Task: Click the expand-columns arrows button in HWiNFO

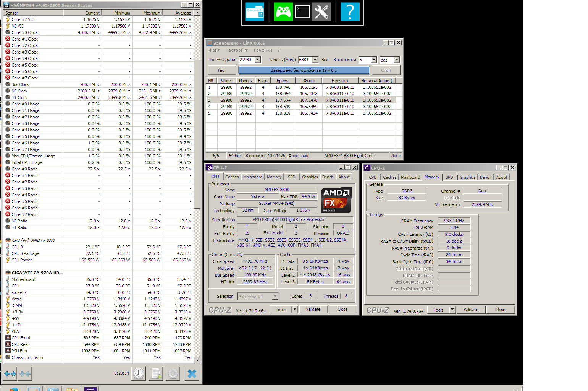Action: coord(10,373)
